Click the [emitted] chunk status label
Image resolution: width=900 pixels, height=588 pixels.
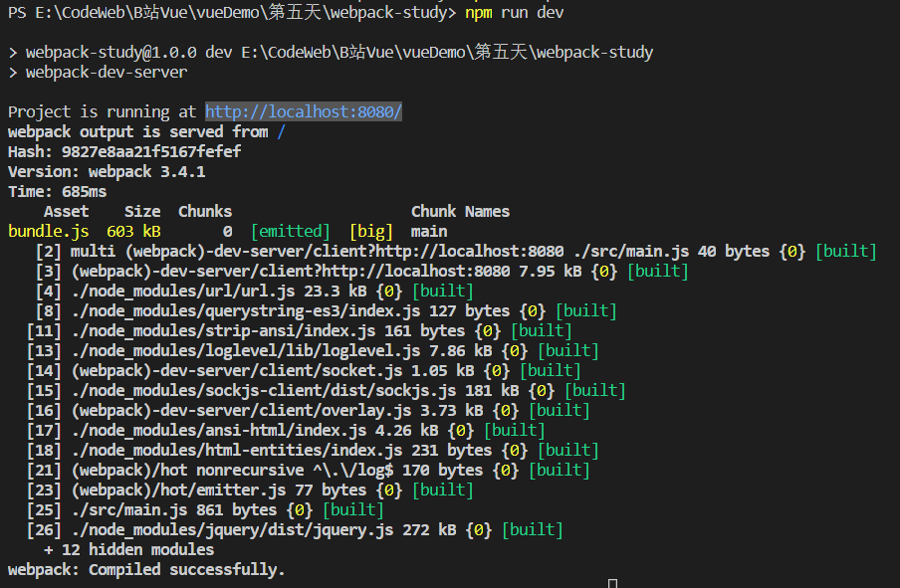coord(289,230)
